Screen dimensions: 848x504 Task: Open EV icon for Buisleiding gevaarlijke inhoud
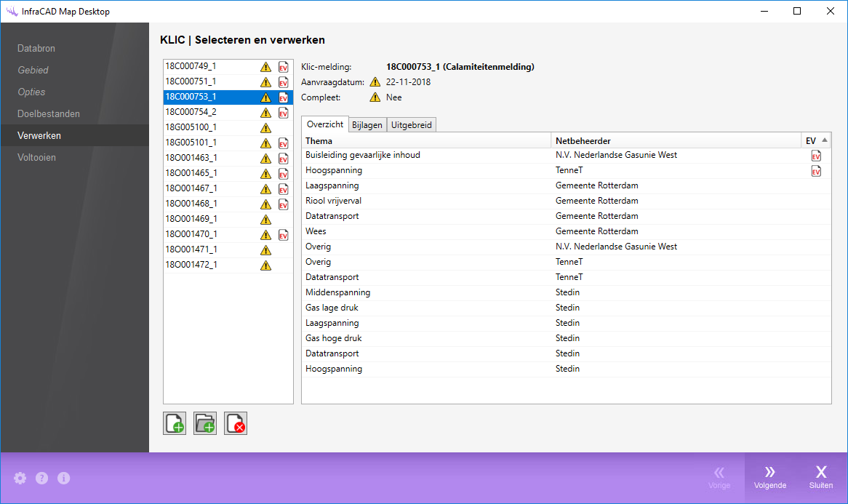pos(816,156)
